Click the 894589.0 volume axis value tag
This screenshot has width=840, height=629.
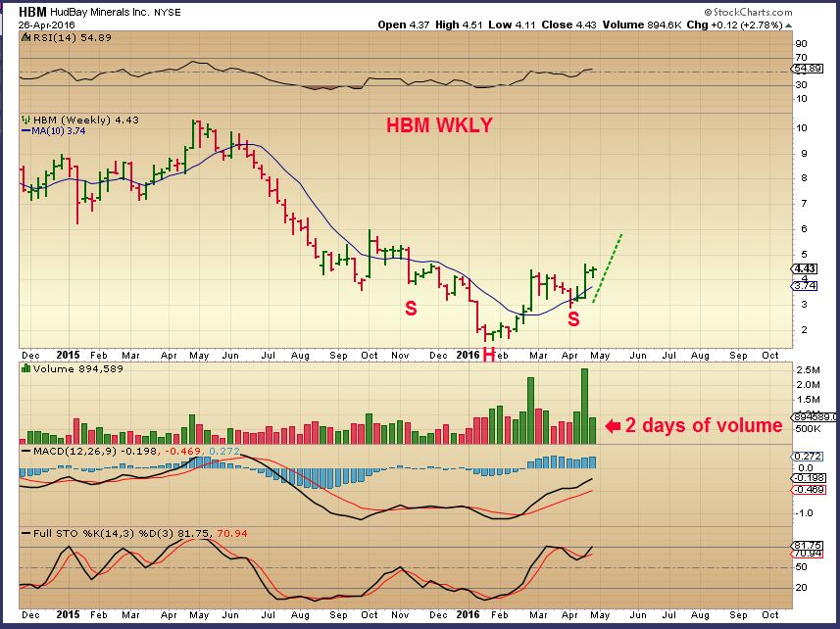tap(815, 417)
